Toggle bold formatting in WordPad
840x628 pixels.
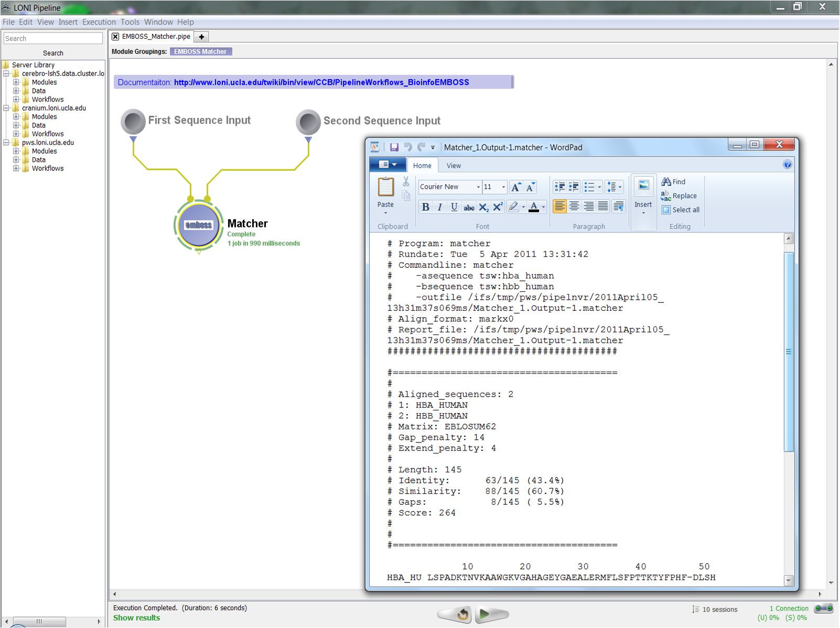(x=425, y=208)
